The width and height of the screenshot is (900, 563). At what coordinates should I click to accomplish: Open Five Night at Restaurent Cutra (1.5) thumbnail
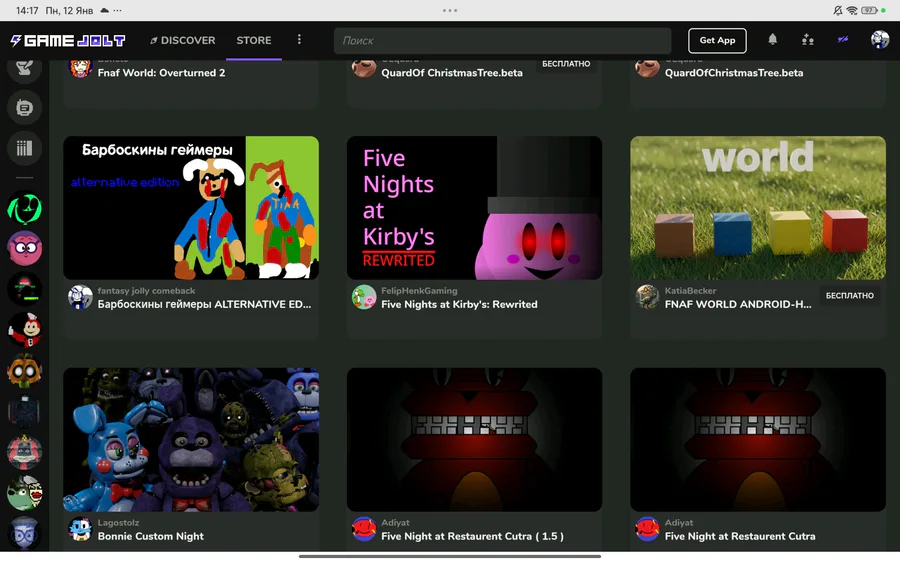pyautogui.click(x=475, y=440)
